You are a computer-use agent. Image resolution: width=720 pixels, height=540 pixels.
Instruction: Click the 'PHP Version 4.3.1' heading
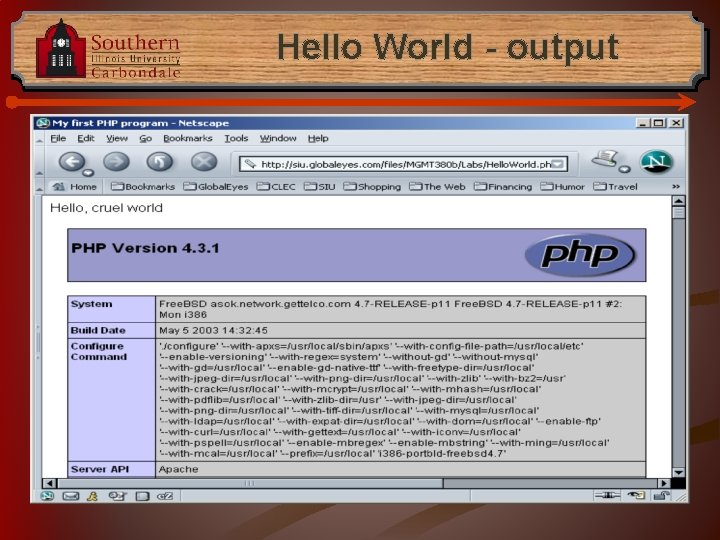coord(145,248)
